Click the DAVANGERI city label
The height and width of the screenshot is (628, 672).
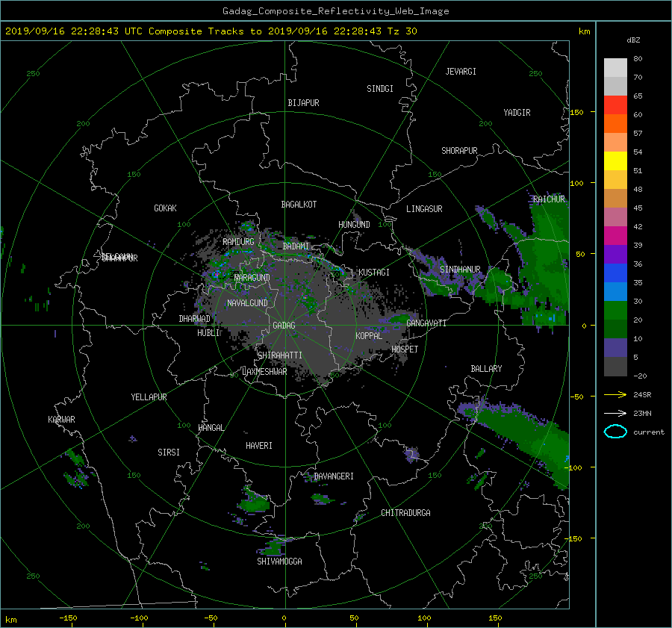334,476
